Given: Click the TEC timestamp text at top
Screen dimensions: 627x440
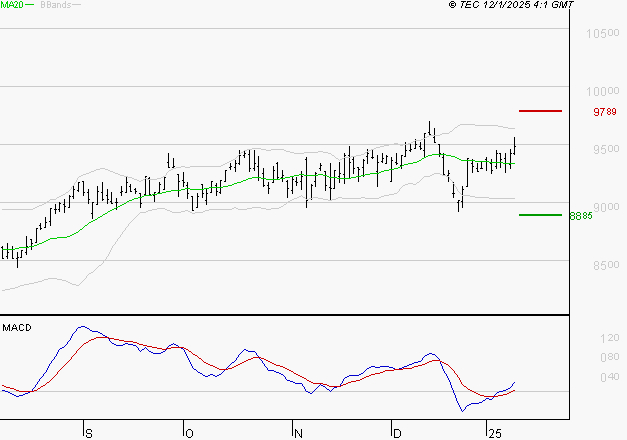Looking at the screenshot, I should coord(511,5).
